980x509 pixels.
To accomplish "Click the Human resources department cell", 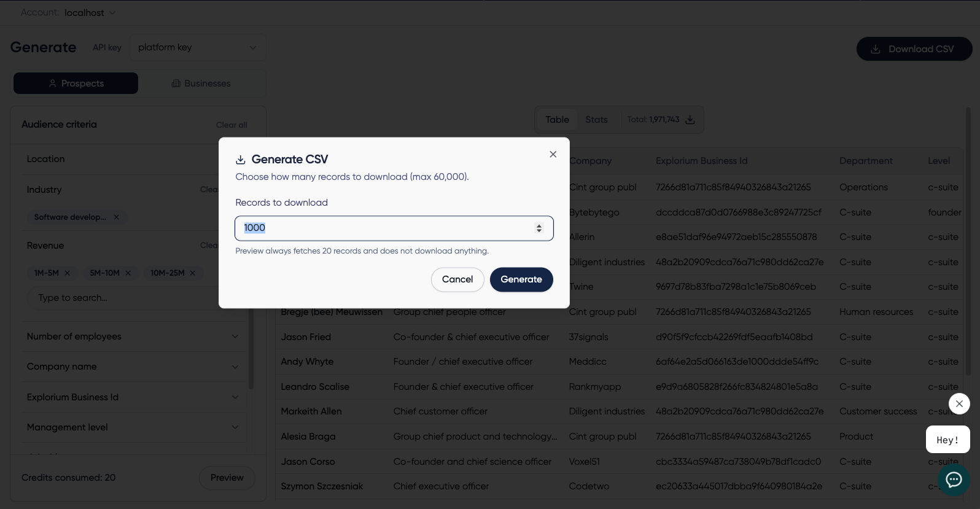I will tap(876, 312).
